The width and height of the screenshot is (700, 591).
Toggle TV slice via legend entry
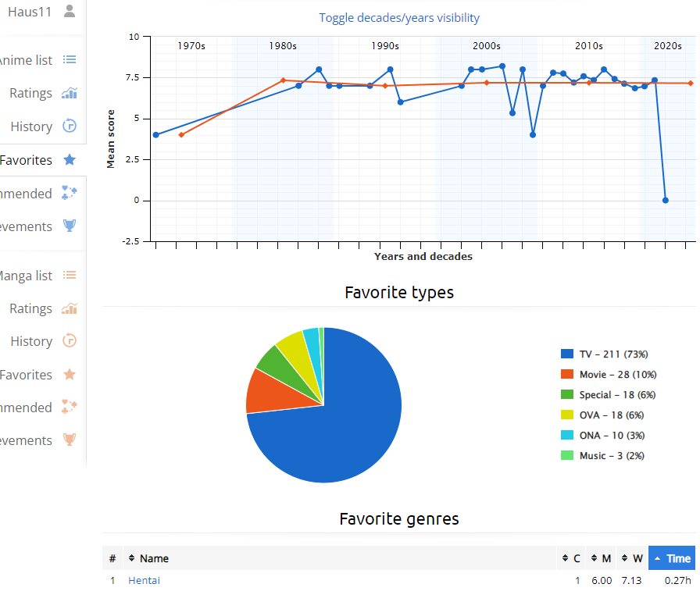[605, 354]
